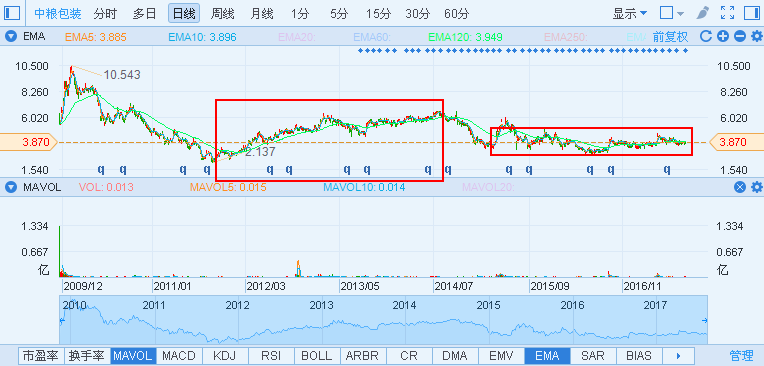This screenshot has height=366, width=764.
Task: Open the 显示 dropdown
Action: (x=630, y=14)
